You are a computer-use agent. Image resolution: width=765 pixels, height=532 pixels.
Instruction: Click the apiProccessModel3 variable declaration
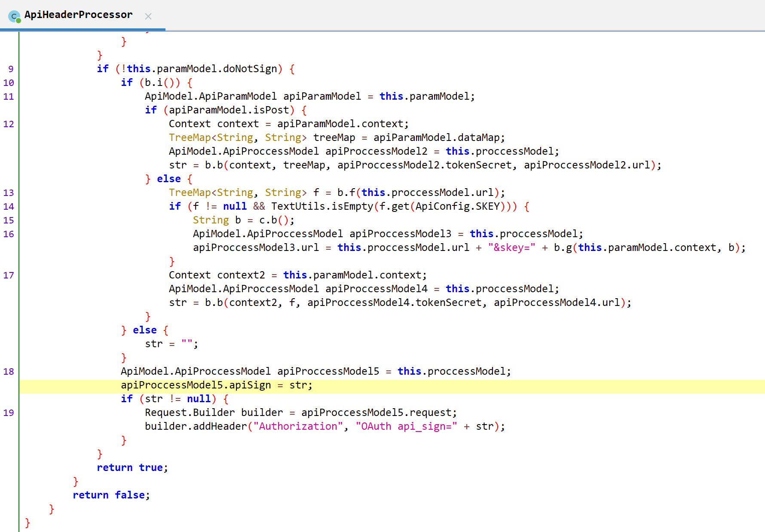(x=401, y=234)
